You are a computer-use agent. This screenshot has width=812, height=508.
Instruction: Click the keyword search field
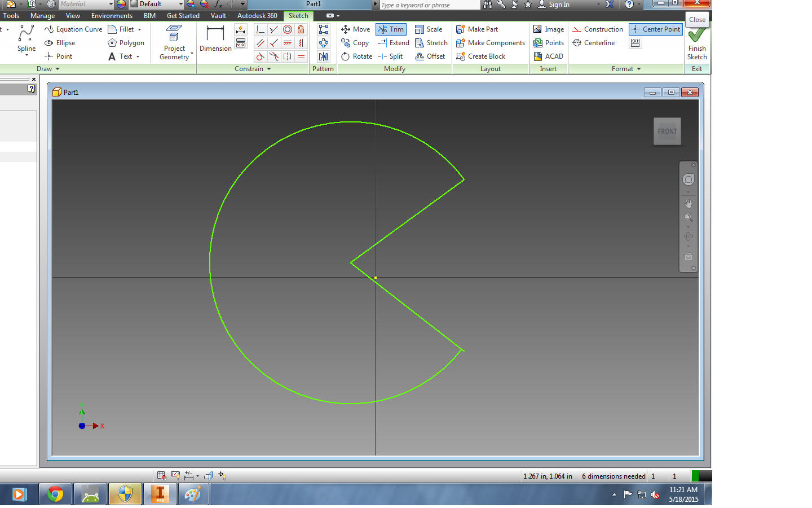pyautogui.click(x=430, y=5)
